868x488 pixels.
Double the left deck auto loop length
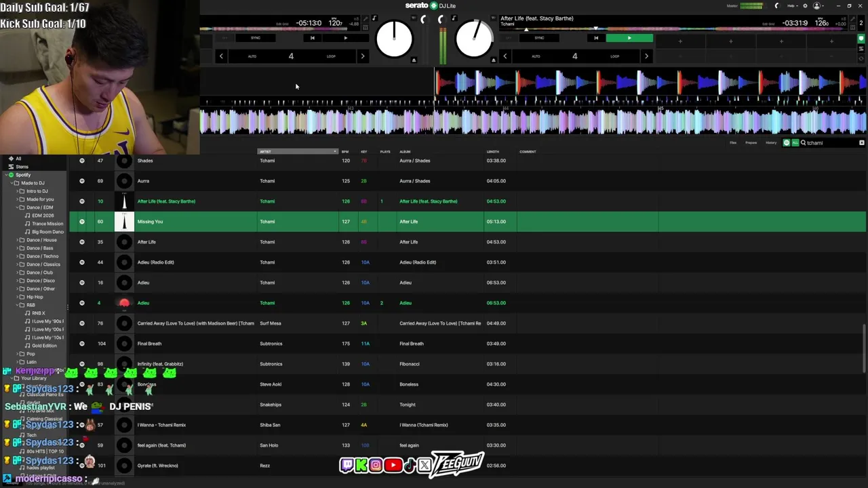[x=363, y=56]
